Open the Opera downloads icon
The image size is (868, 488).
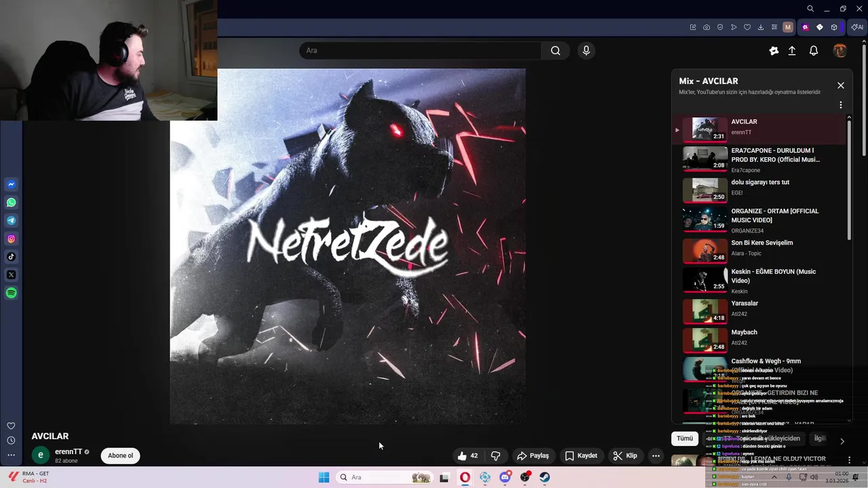point(761,27)
